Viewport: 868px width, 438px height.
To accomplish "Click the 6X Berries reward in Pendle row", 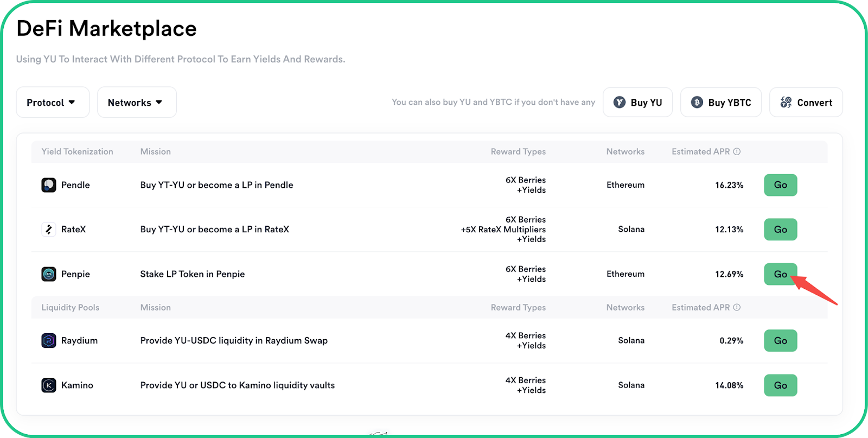I will [526, 180].
